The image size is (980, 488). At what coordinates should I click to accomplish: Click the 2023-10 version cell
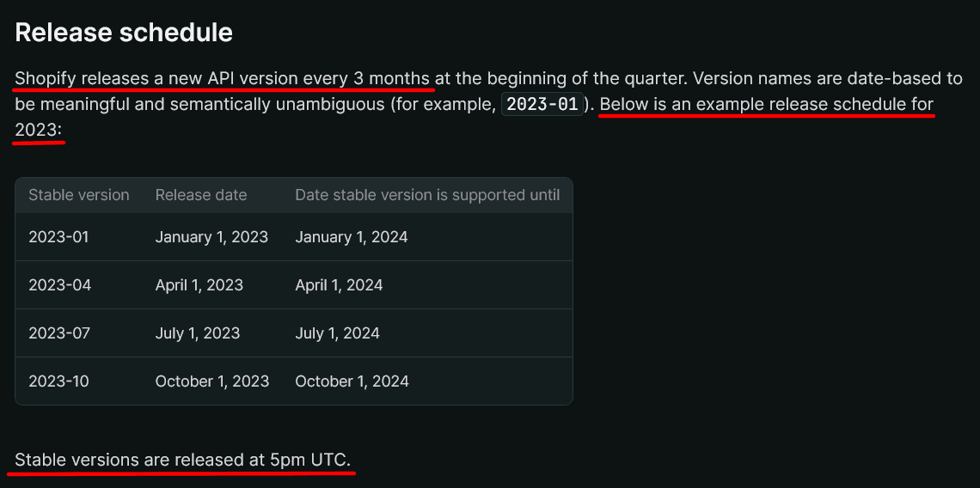click(x=58, y=381)
